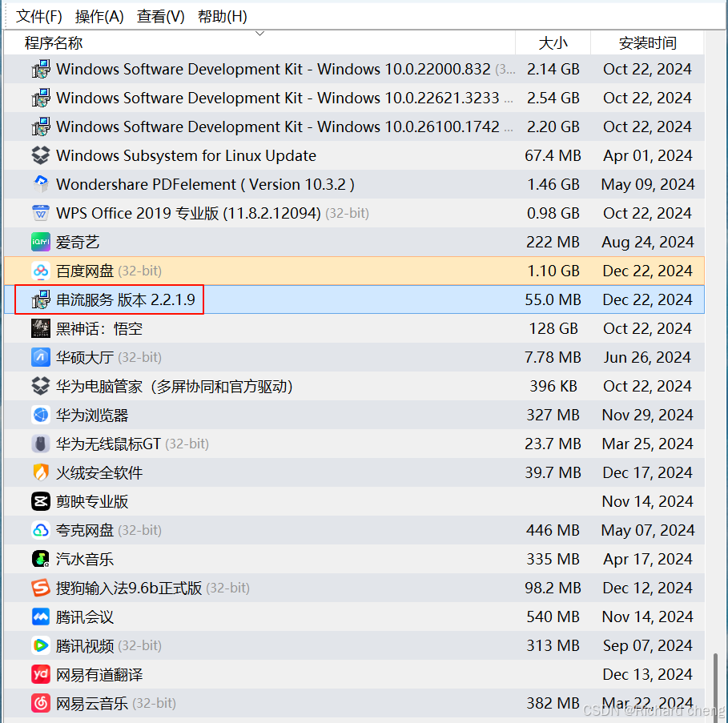The height and width of the screenshot is (723, 728).
Task: Select the 华为无线鼠标GT program name
Action: tap(108, 444)
